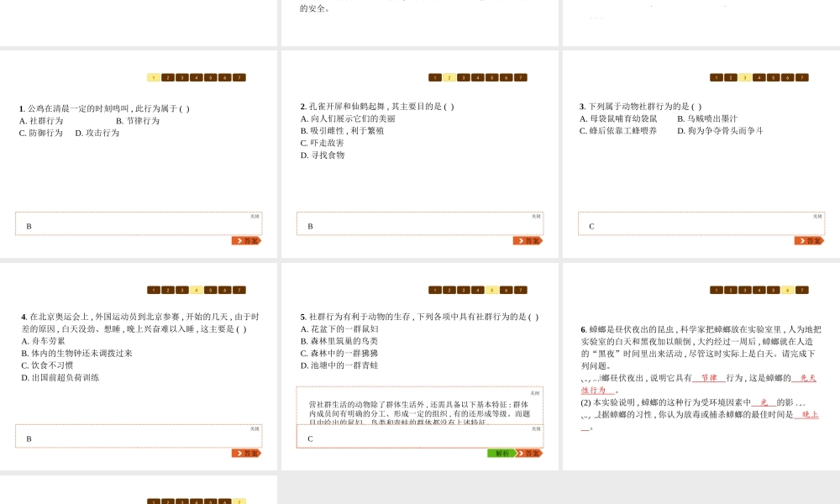Select page tab 7 on question 1 slide
This screenshot has width=840, height=504.
[239, 77]
